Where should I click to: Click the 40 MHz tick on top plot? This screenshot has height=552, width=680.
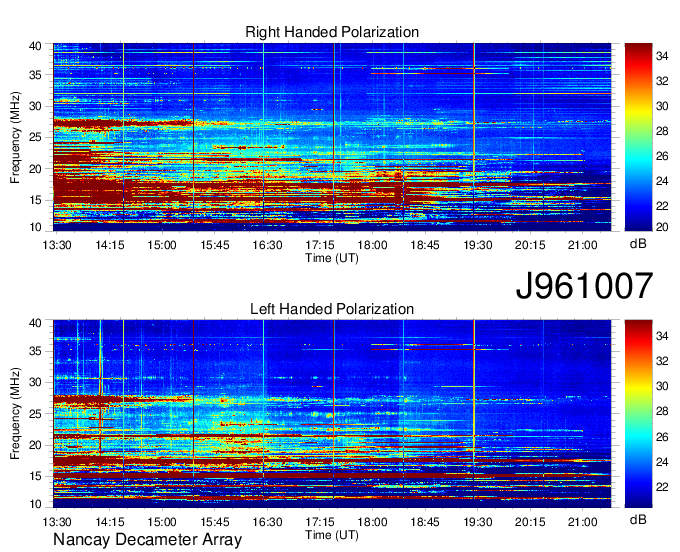point(35,46)
